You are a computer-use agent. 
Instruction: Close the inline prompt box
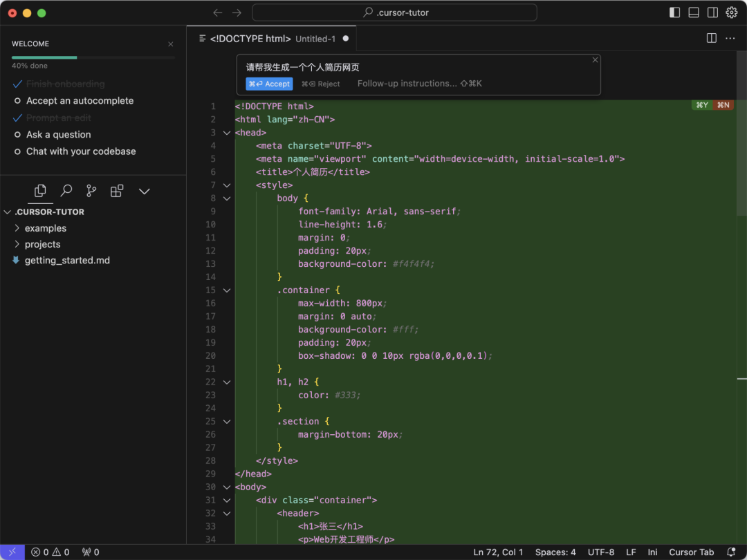[x=595, y=60]
